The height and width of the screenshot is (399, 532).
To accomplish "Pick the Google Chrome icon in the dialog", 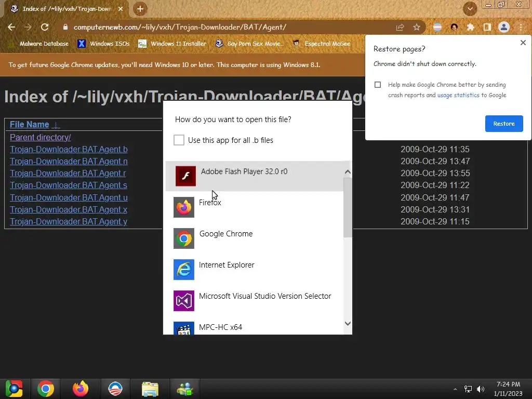I will (x=184, y=238).
